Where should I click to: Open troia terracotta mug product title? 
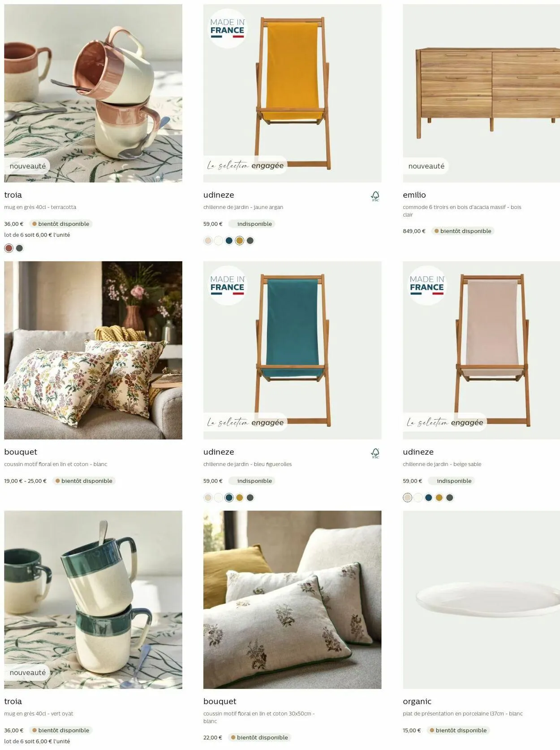(13, 195)
